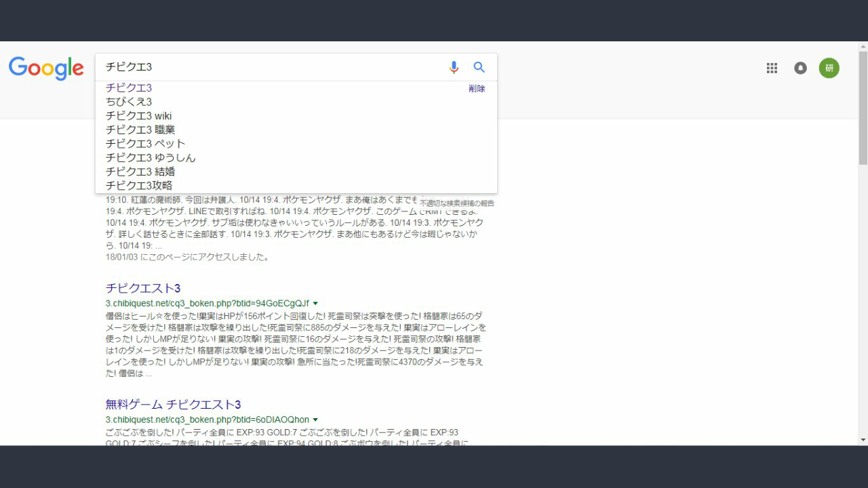Click the vertical scrollbar thumb
This screenshot has width=868, height=488.
point(863,108)
